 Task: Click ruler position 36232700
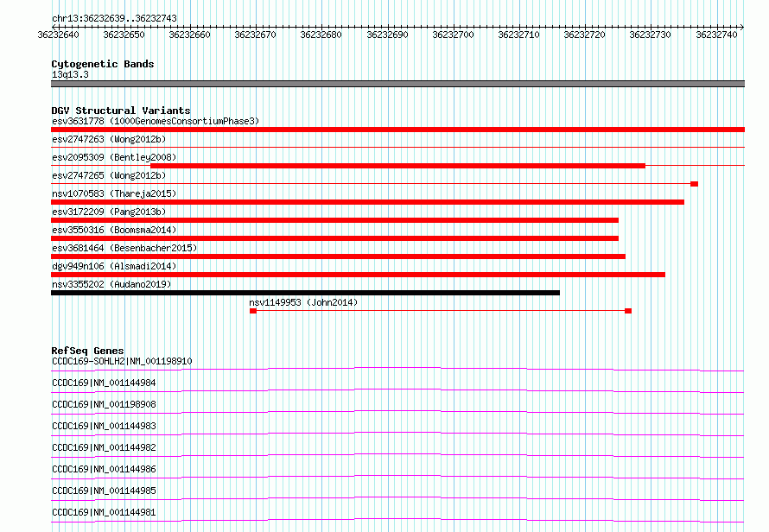click(453, 35)
